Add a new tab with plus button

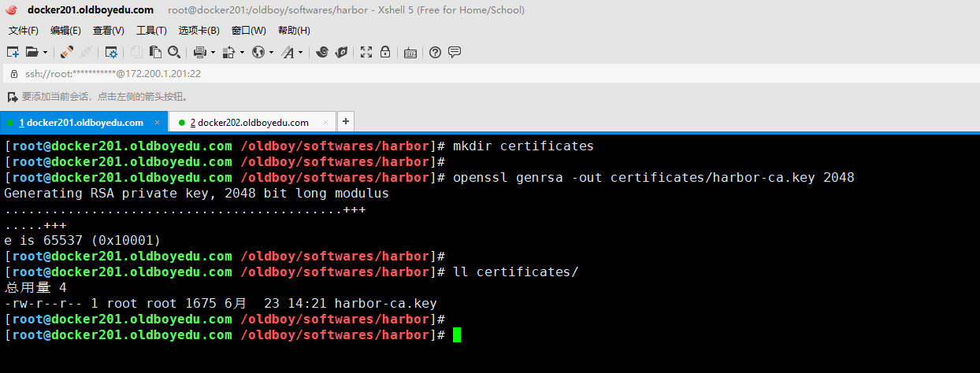coord(345,122)
